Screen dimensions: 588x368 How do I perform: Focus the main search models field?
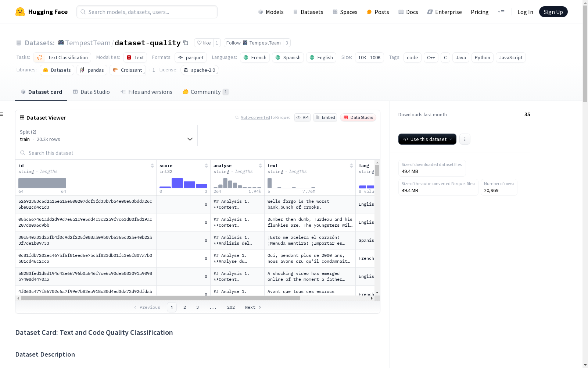coord(147,12)
